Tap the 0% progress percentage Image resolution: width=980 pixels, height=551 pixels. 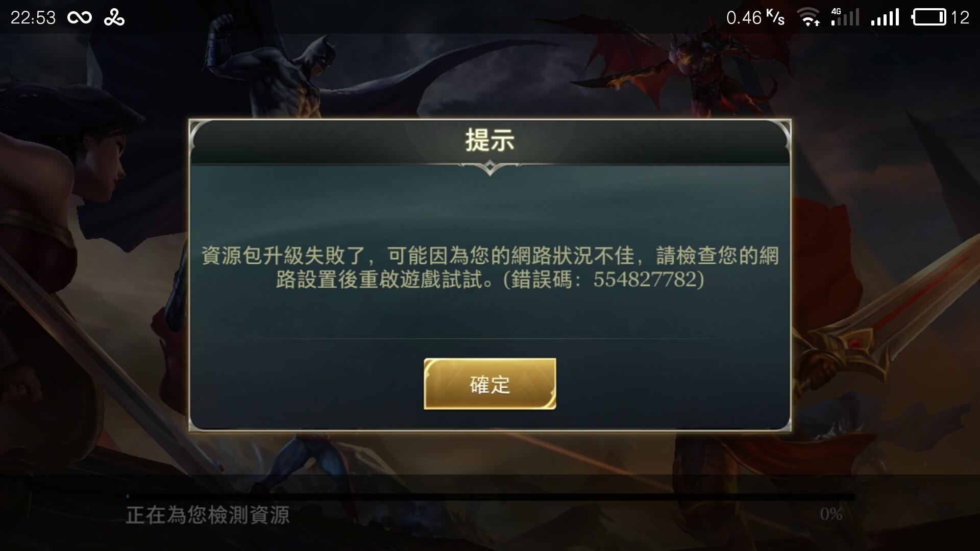point(831,514)
